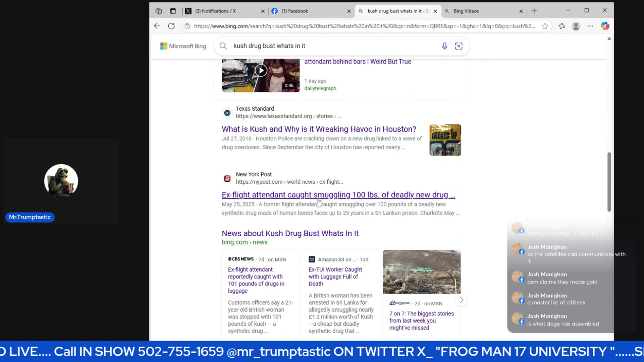Click the frog profile avatar on the stream
This screenshot has width=644, height=362.
[x=61, y=181]
